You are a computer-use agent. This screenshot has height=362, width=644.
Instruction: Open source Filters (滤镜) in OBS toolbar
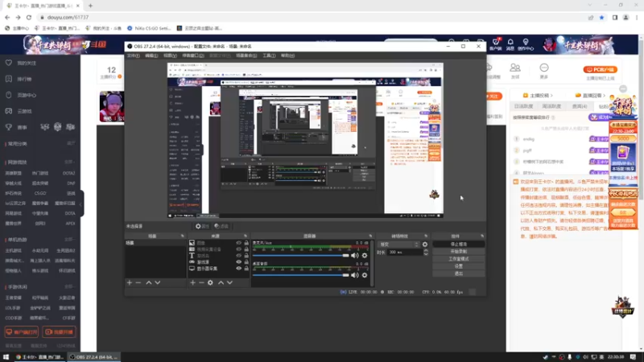pos(222,226)
